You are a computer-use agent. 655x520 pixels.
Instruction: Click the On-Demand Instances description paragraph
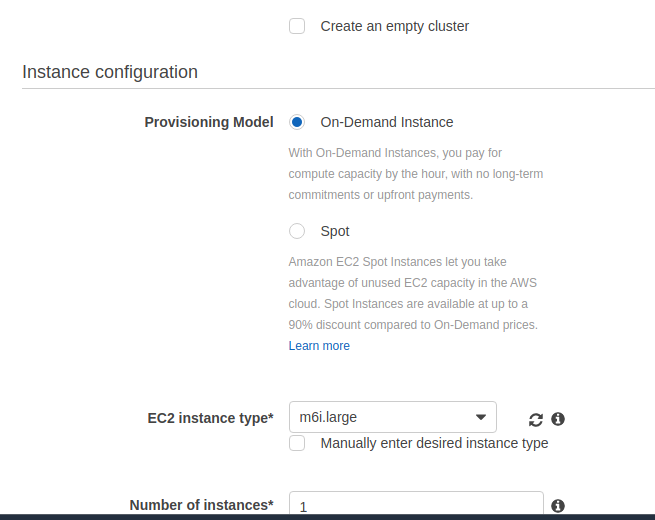click(x=416, y=174)
